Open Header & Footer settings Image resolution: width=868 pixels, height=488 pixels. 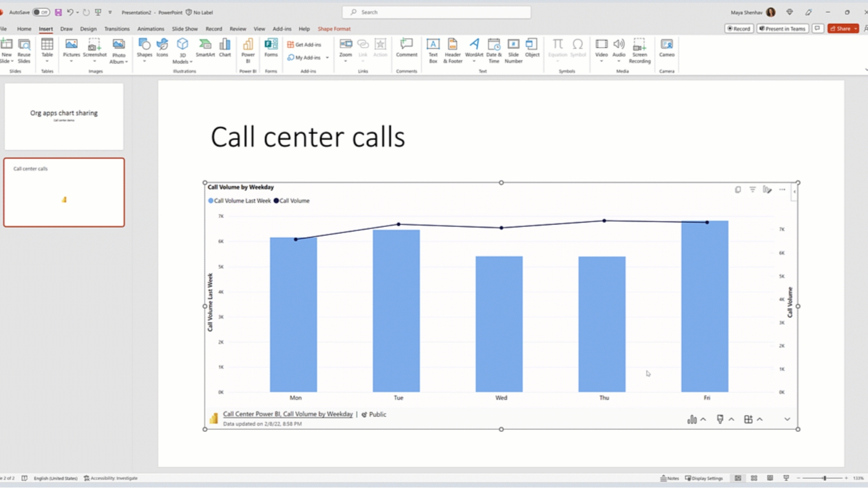(453, 51)
